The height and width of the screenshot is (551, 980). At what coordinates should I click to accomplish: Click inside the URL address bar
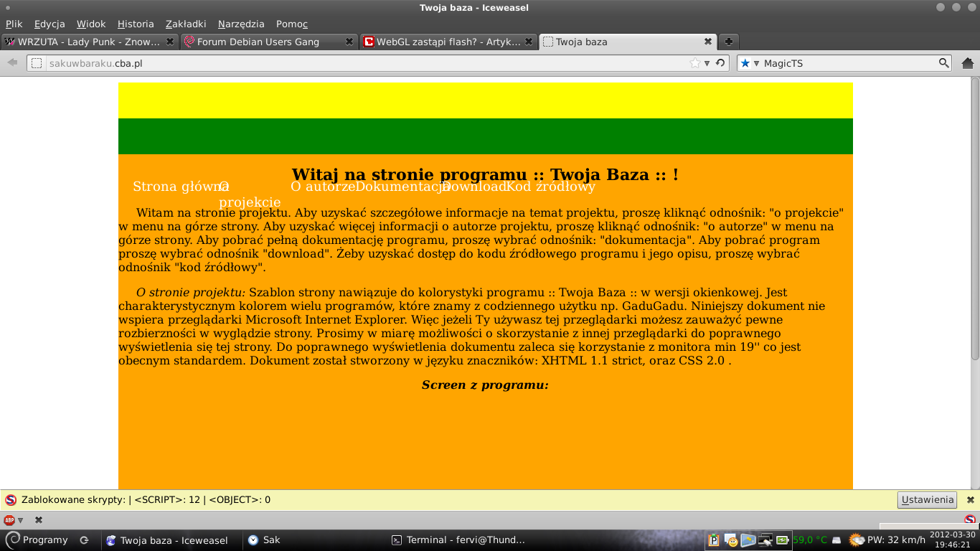(x=359, y=63)
